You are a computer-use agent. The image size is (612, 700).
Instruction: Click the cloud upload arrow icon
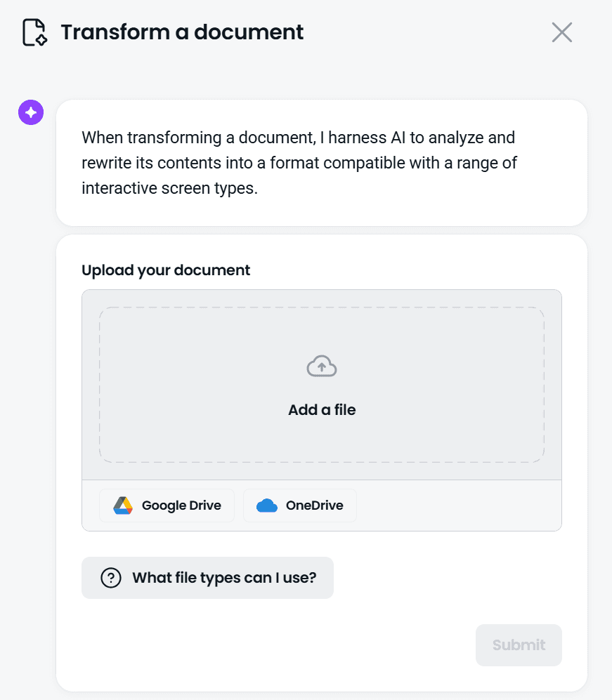pyautogui.click(x=322, y=366)
